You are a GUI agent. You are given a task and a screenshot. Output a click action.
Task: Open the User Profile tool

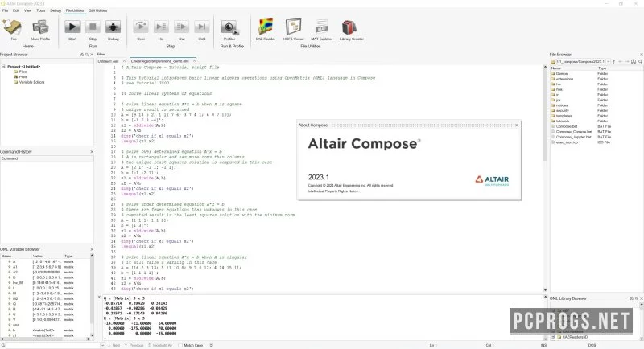tap(40, 28)
